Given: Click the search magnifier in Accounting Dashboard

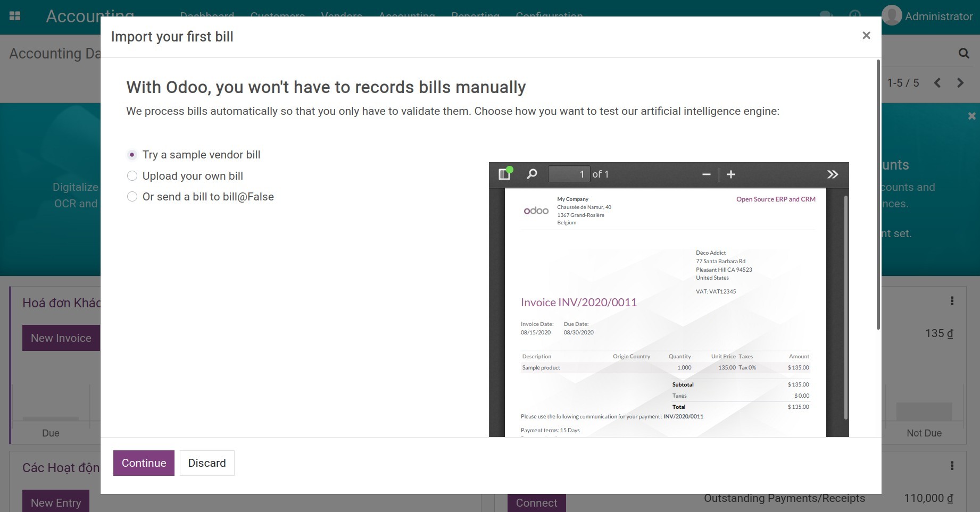Looking at the screenshot, I should click(964, 53).
